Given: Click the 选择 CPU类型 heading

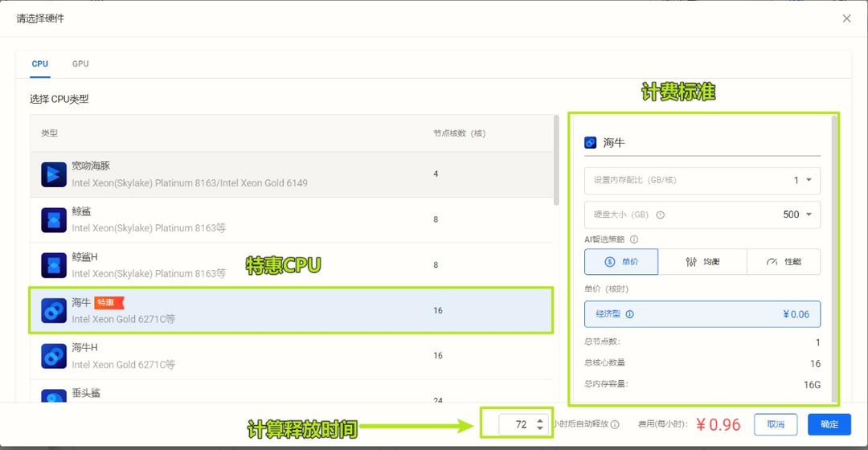Looking at the screenshot, I should tap(59, 99).
